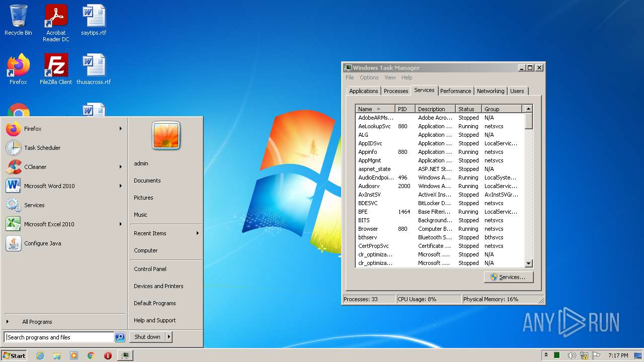The image size is (644, 362).
Task: Open FileZilla Client desktop shortcut
Action: (x=56, y=69)
